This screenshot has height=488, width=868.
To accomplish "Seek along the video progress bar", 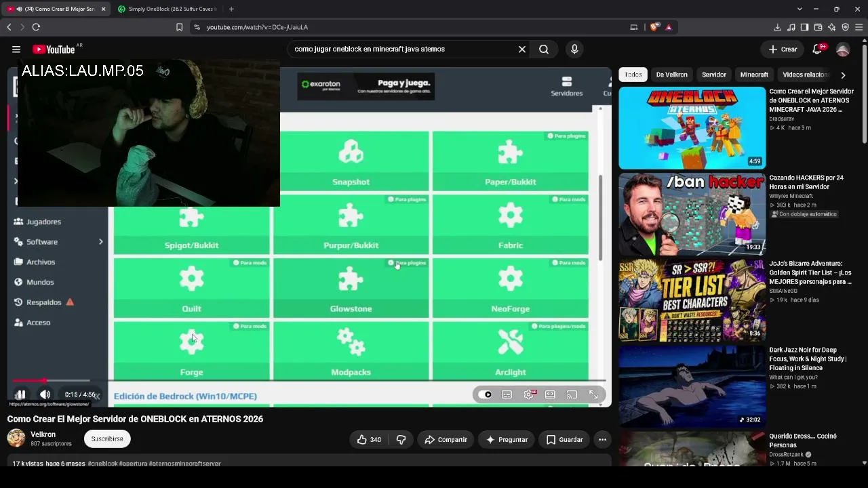I will [309, 380].
